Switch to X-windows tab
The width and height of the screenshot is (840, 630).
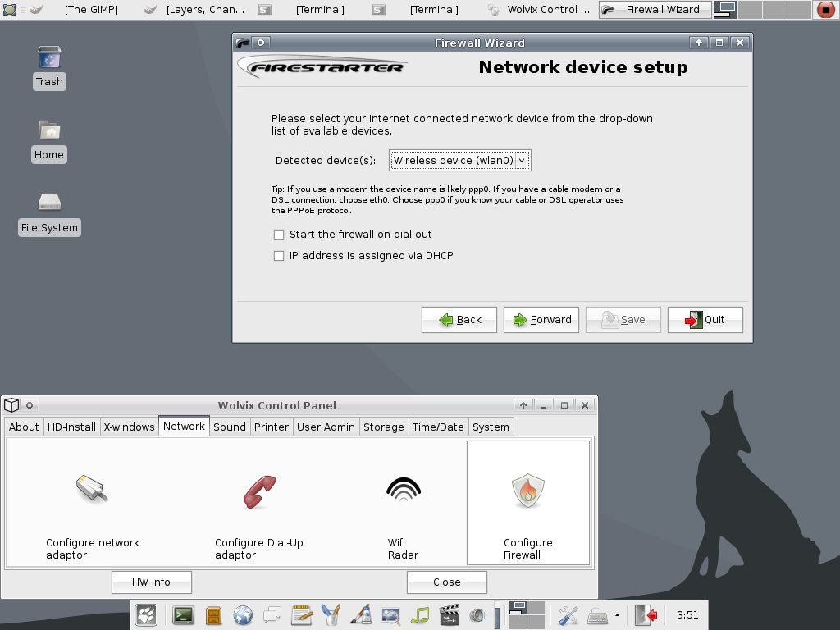(129, 427)
